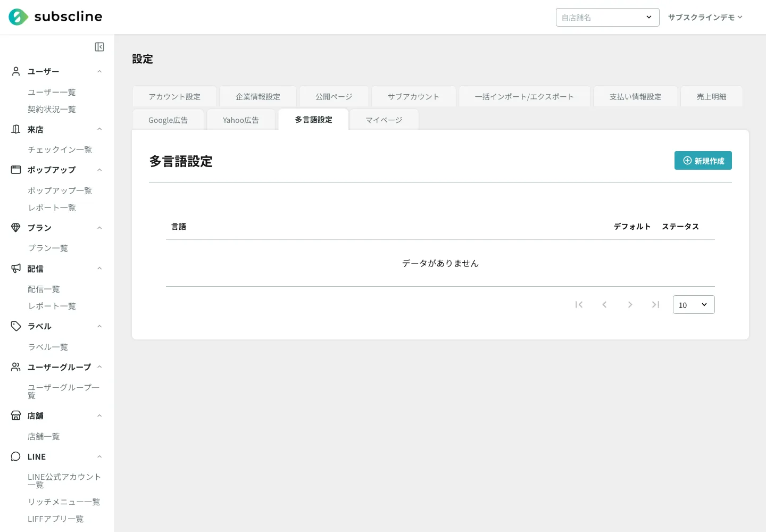Open the 自店舗名 store dropdown
Screen dimensions: 766x532
[607, 17]
